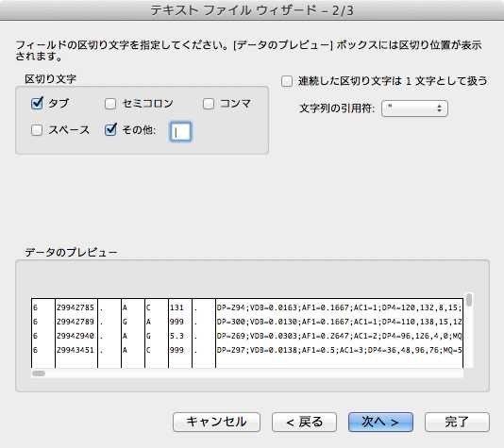
Task: Uncheck the タブ delimiter checkbox
Action: tap(37, 104)
